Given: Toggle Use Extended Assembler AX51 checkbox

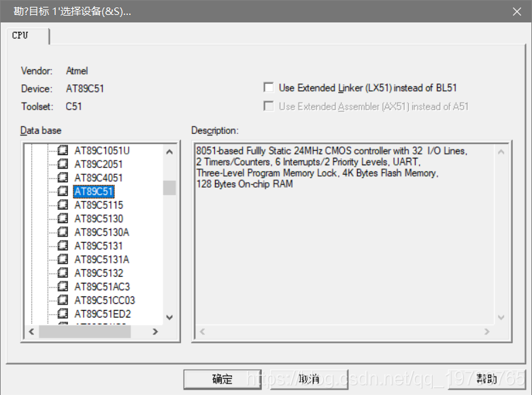Looking at the screenshot, I should [x=269, y=106].
